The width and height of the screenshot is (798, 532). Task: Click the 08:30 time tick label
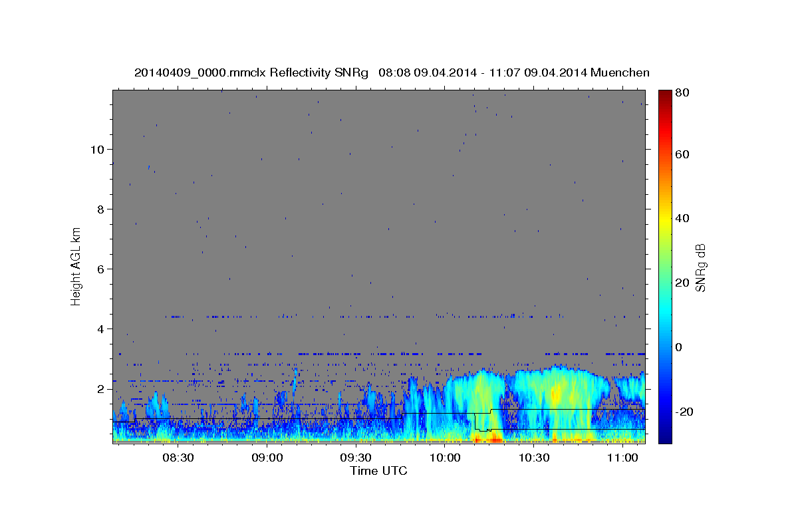click(x=178, y=458)
